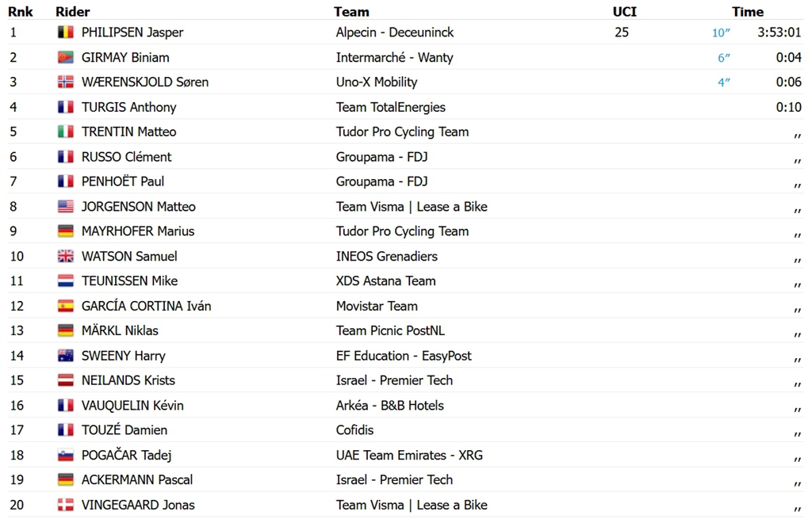Viewport: 812px width, 519px height.
Task: Open VINGEGAARD Jonas rider link
Action: point(138,505)
